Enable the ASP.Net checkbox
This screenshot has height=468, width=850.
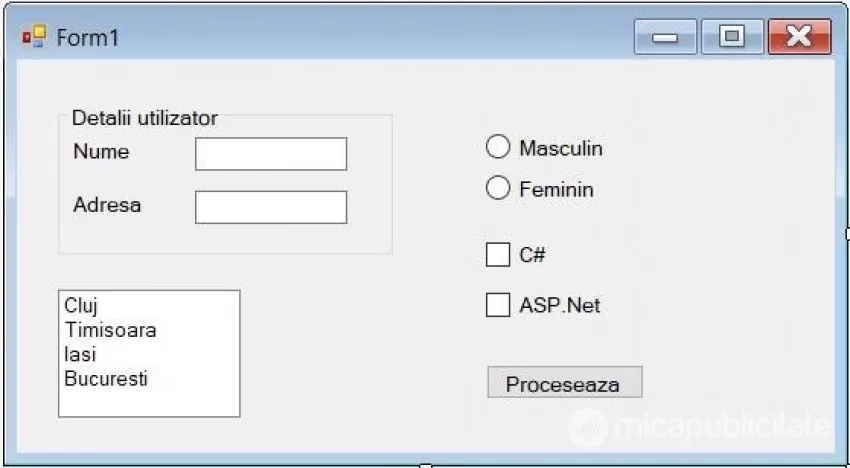click(498, 305)
